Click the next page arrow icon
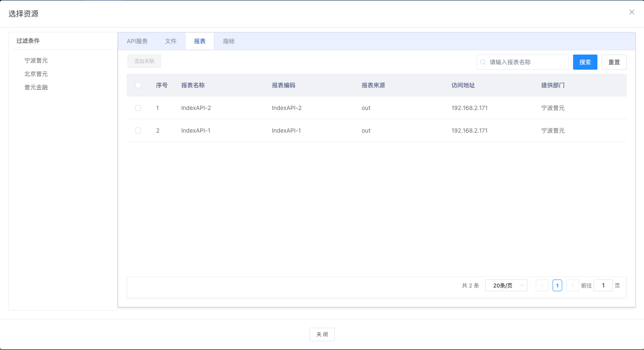 pos(572,285)
